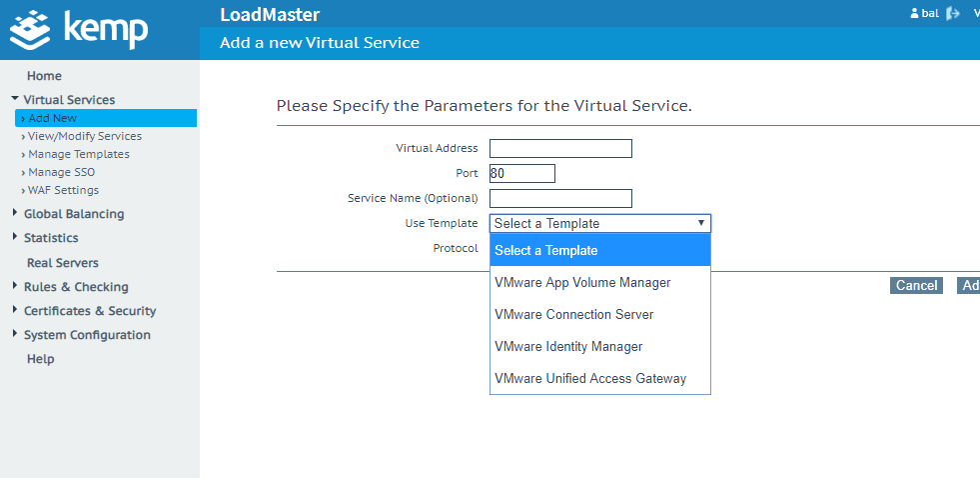
Task: Choose VMware Connection Server template
Action: [600, 314]
